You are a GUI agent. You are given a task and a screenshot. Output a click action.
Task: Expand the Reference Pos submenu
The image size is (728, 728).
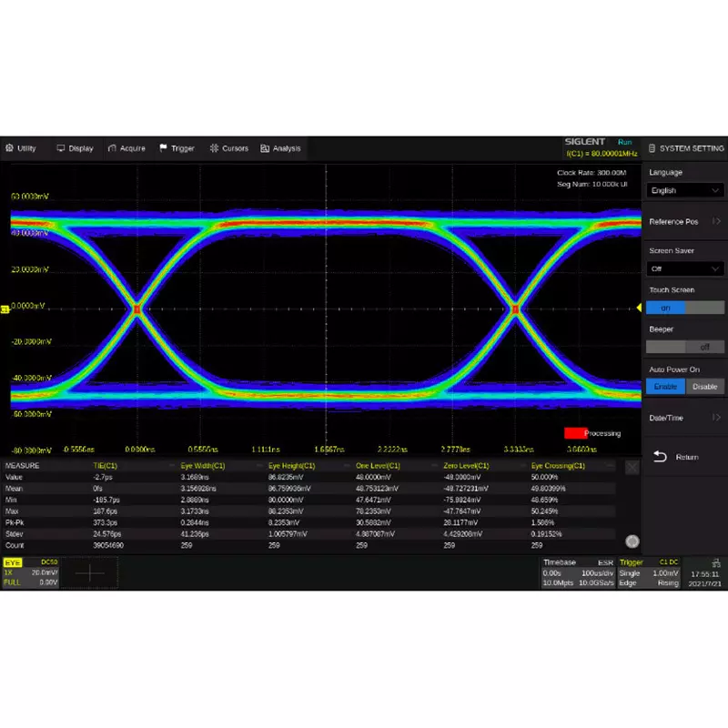pyautogui.click(x=685, y=221)
